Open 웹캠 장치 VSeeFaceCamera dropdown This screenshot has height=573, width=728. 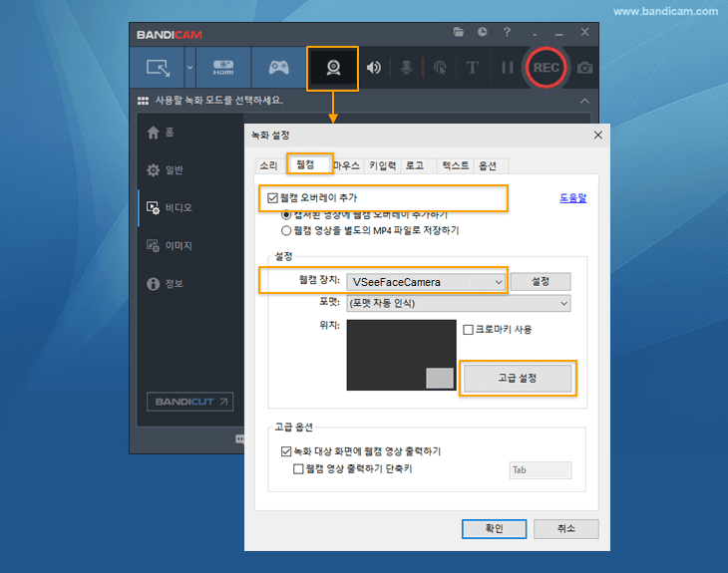click(426, 282)
